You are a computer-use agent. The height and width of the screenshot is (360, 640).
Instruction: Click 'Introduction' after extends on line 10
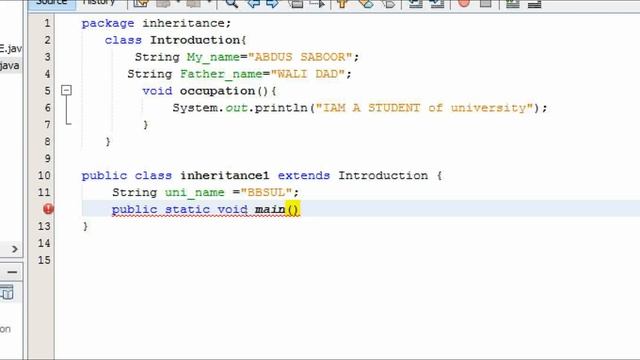(383, 176)
